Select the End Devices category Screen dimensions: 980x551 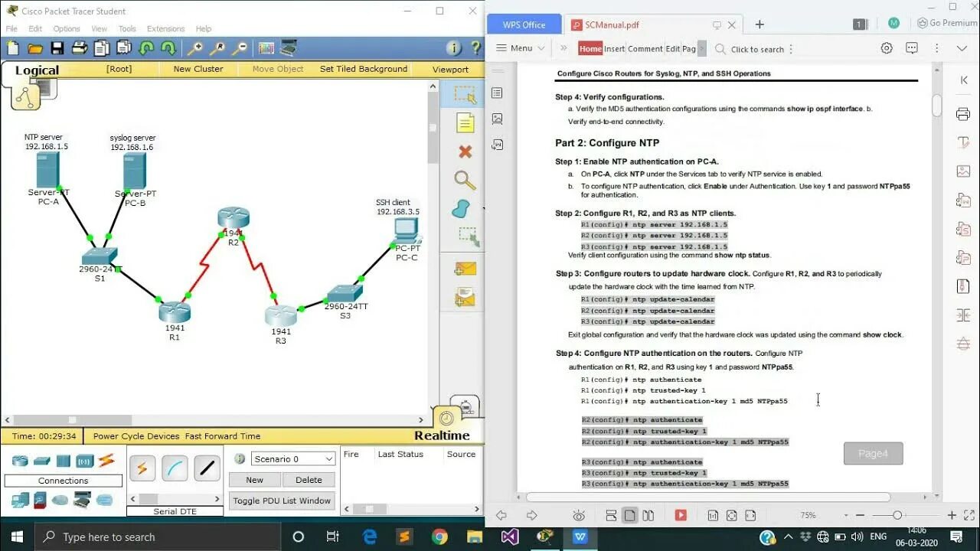pos(20,500)
